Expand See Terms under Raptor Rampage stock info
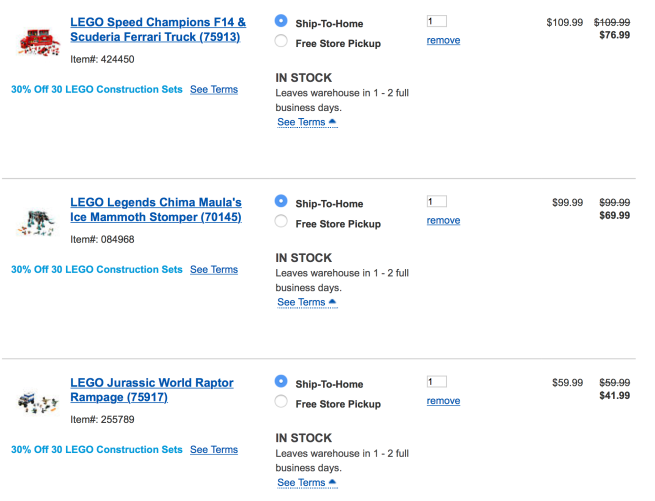This screenshot has height=501, width=655. 306,482
